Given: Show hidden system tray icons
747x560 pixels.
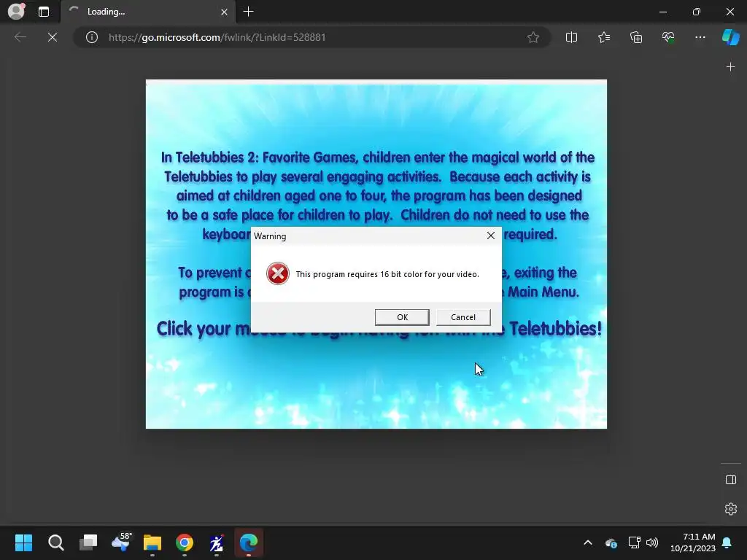Looking at the screenshot, I should coord(588,542).
